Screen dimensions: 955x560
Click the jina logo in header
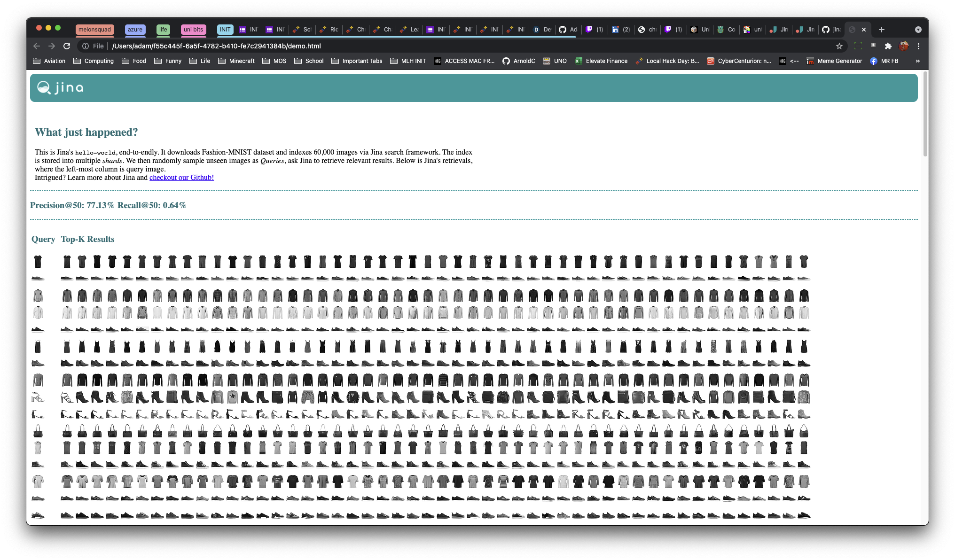[61, 87]
